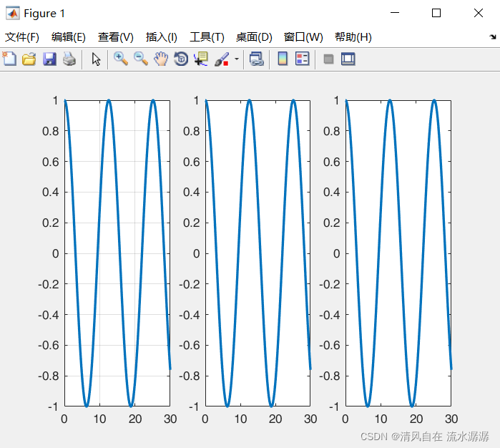The width and height of the screenshot is (500, 448).
Task: Expand the Brush color dropdown arrow
Action: [x=236, y=59]
